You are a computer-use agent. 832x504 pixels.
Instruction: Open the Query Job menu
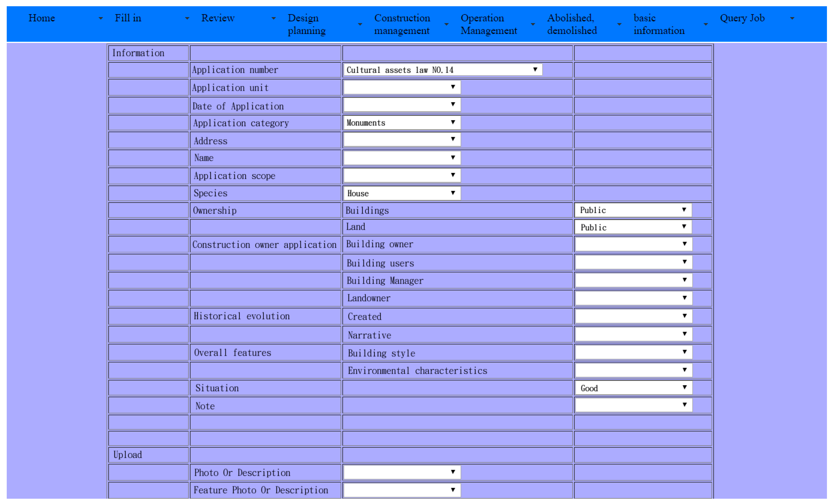click(x=742, y=18)
